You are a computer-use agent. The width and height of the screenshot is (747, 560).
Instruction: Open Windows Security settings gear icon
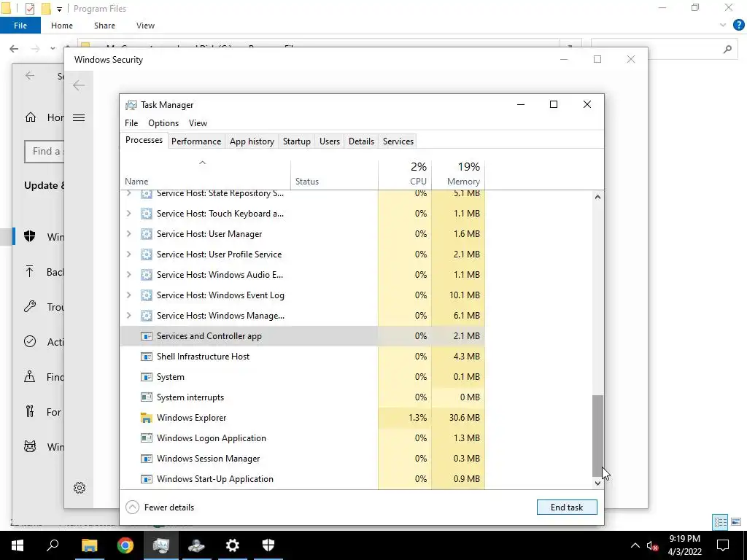click(x=80, y=488)
